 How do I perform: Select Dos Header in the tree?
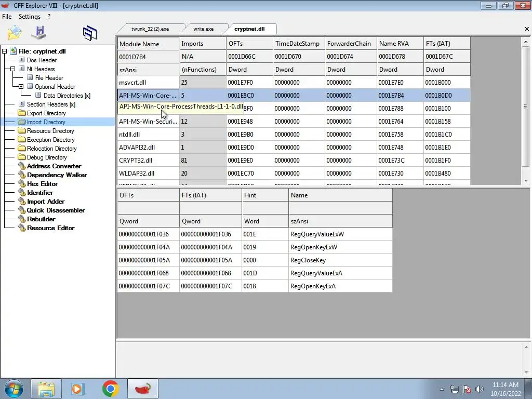coord(42,60)
